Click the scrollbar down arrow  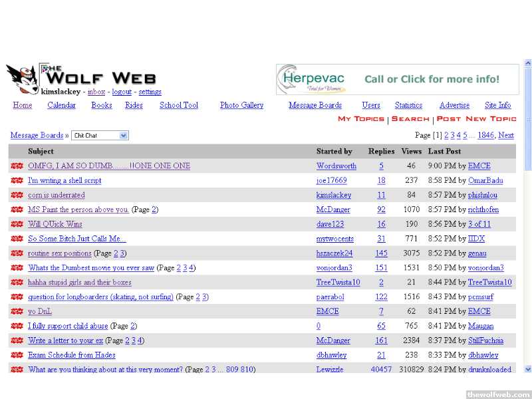point(528,368)
